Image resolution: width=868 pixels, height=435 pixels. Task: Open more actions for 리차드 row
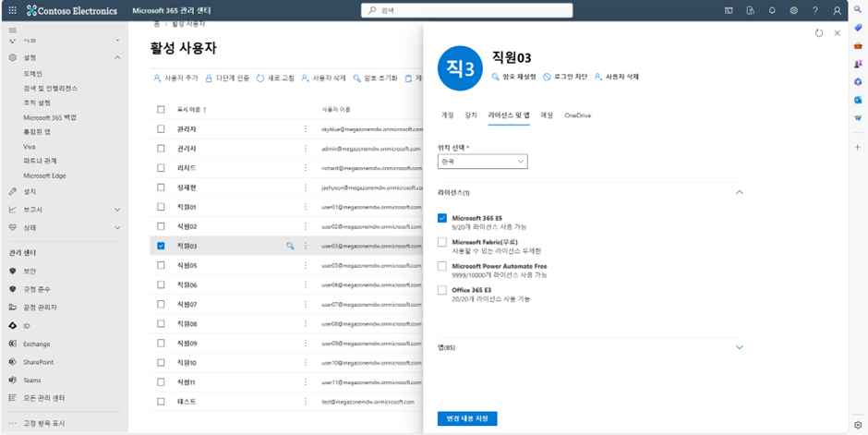pos(305,168)
